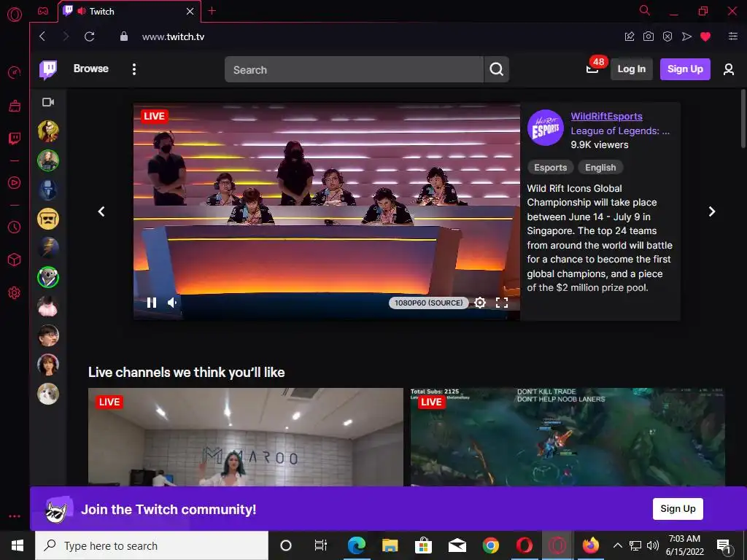747x560 pixels.
Task: Click the three-dot sidebar setup icon
Action: [15, 516]
